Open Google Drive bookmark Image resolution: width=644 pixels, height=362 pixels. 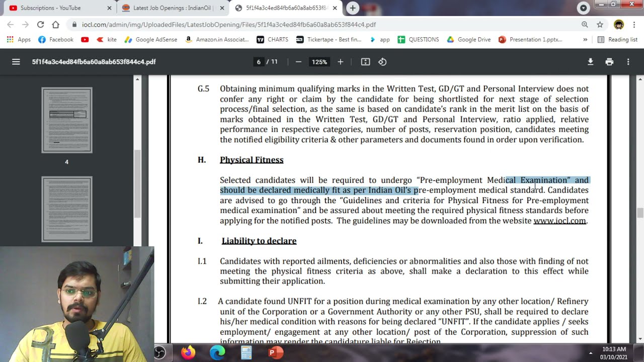click(x=468, y=39)
